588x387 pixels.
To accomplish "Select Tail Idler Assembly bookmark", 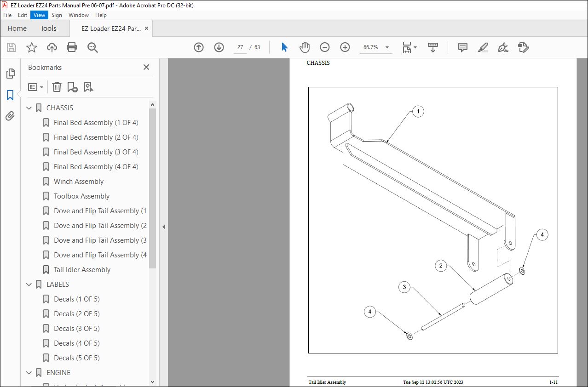I will pyautogui.click(x=82, y=270).
